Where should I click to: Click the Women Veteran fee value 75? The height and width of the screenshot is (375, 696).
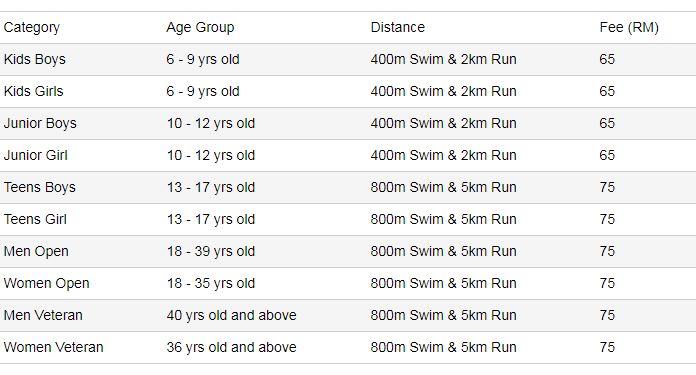click(607, 347)
